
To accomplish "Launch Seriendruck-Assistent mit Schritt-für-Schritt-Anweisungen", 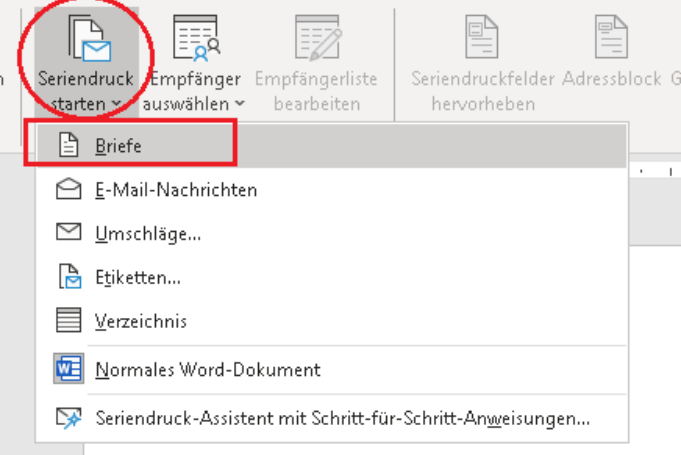I will coord(332,418).
